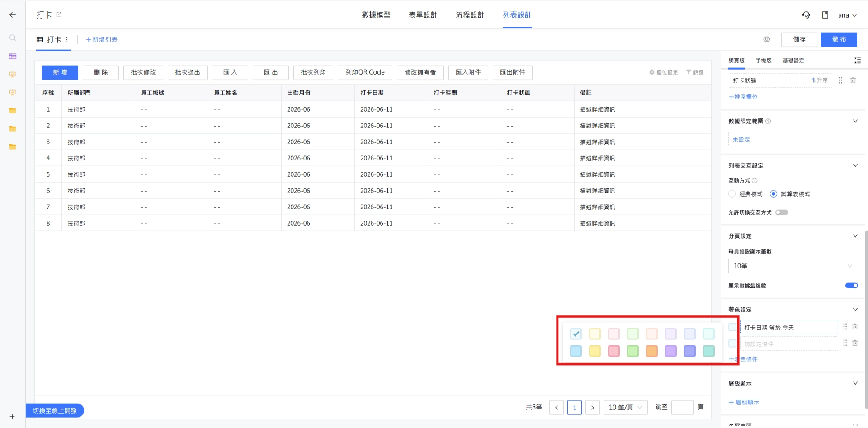Click the 匯出附件 button
868x428 pixels.
coord(513,72)
